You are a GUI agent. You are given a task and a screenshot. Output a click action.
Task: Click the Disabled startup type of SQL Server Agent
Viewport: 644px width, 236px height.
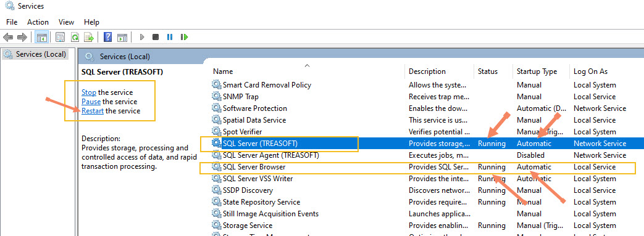point(530,155)
